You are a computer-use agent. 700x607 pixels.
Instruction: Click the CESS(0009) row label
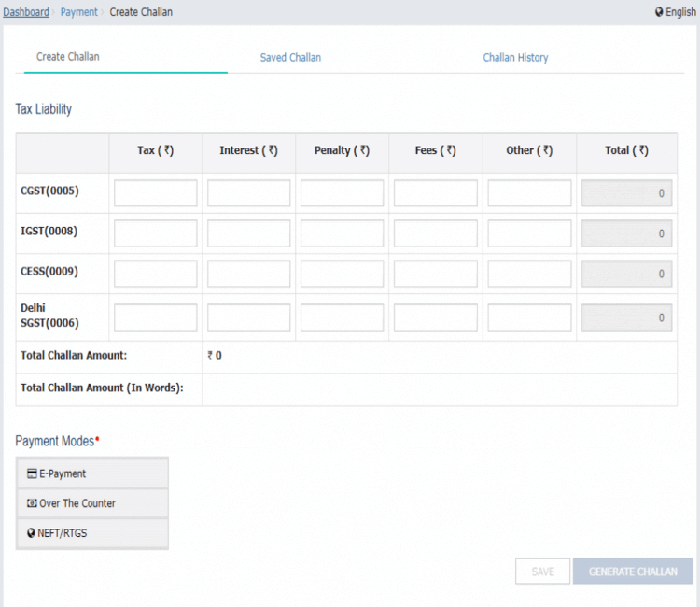[49, 271]
